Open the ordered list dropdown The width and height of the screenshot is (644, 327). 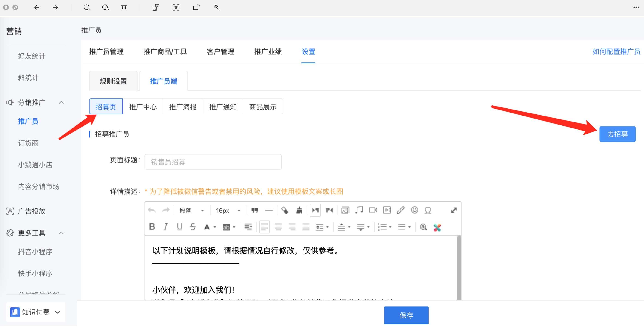(384, 227)
